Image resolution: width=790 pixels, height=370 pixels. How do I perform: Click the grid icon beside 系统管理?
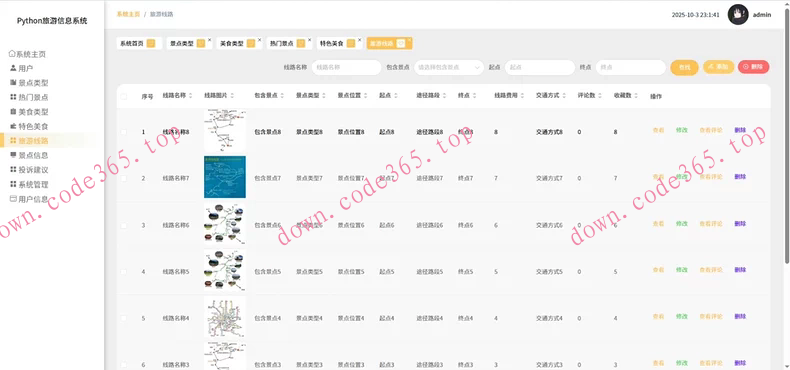point(13,184)
